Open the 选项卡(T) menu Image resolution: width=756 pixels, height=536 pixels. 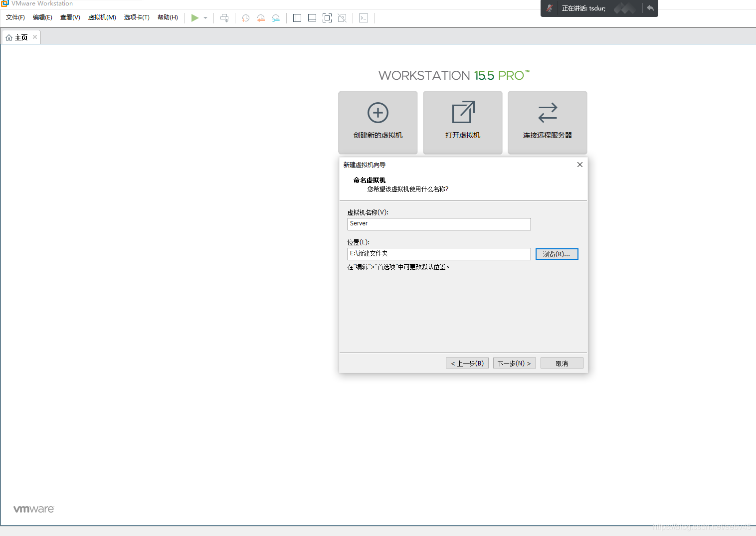point(137,17)
